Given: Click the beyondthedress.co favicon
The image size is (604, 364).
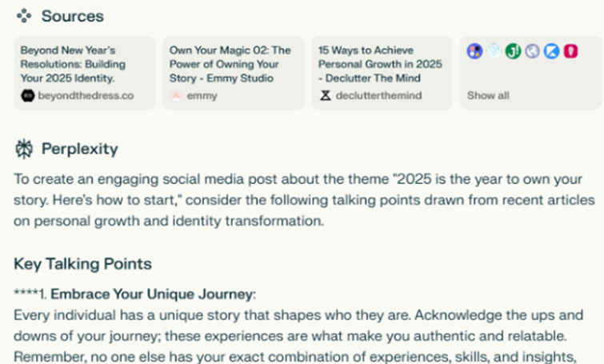Looking at the screenshot, I should coord(28,95).
